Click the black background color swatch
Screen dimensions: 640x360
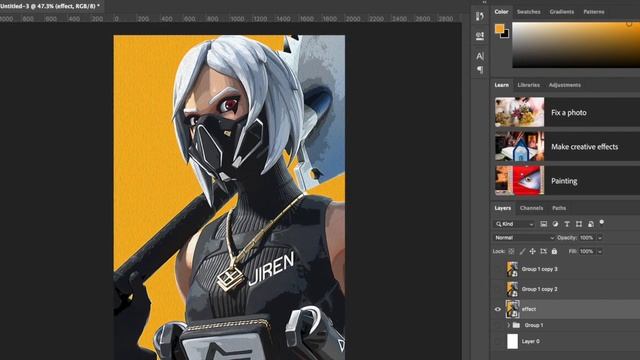(x=506, y=35)
